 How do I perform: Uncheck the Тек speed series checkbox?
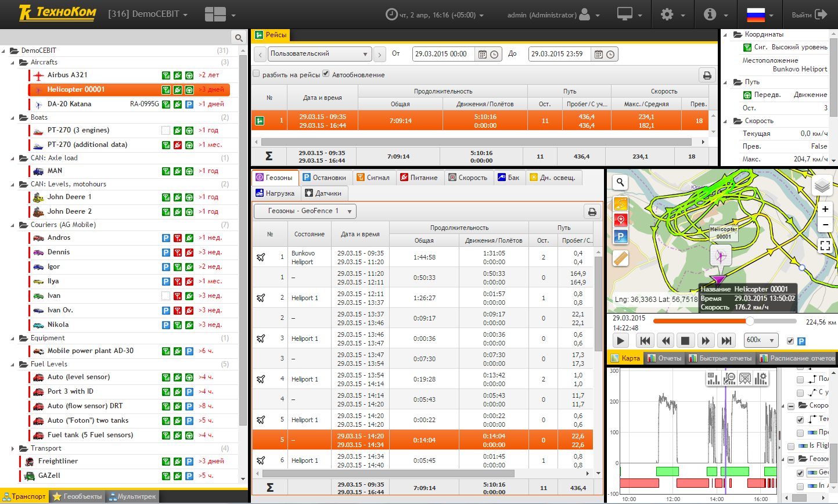[800, 419]
